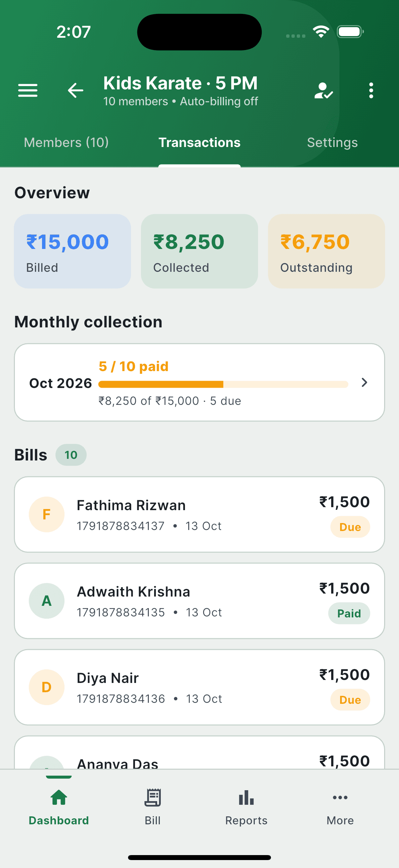Switch to the Settings tab
Screen dimensions: 399x868
[x=332, y=143]
